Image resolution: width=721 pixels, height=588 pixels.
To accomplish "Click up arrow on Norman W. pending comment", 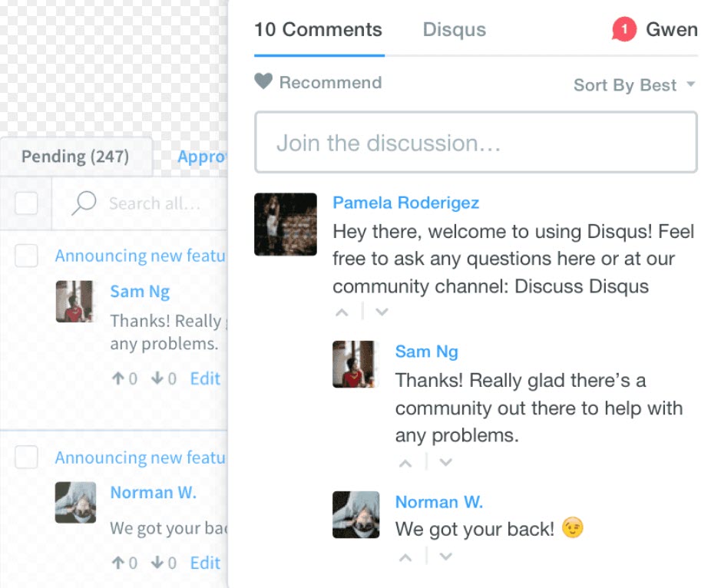I will [118, 563].
